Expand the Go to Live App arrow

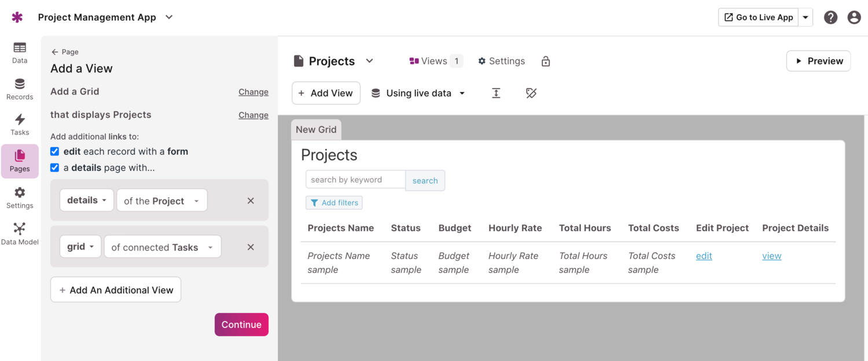pos(806,17)
